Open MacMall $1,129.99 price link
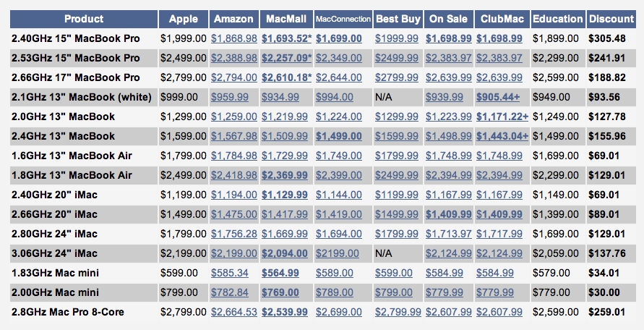 (285, 195)
